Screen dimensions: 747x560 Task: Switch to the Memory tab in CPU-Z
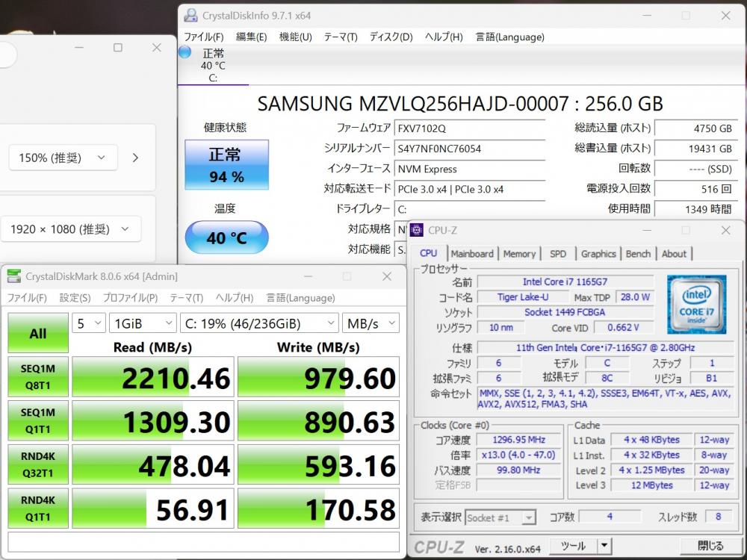tap(519, 254)
